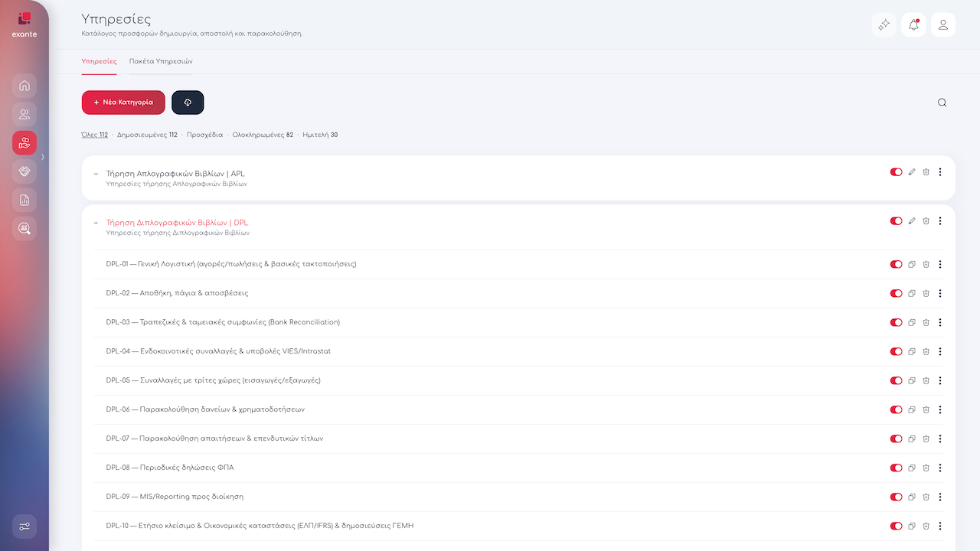Filter by Ημιτελή 30 services

(320, 135)
